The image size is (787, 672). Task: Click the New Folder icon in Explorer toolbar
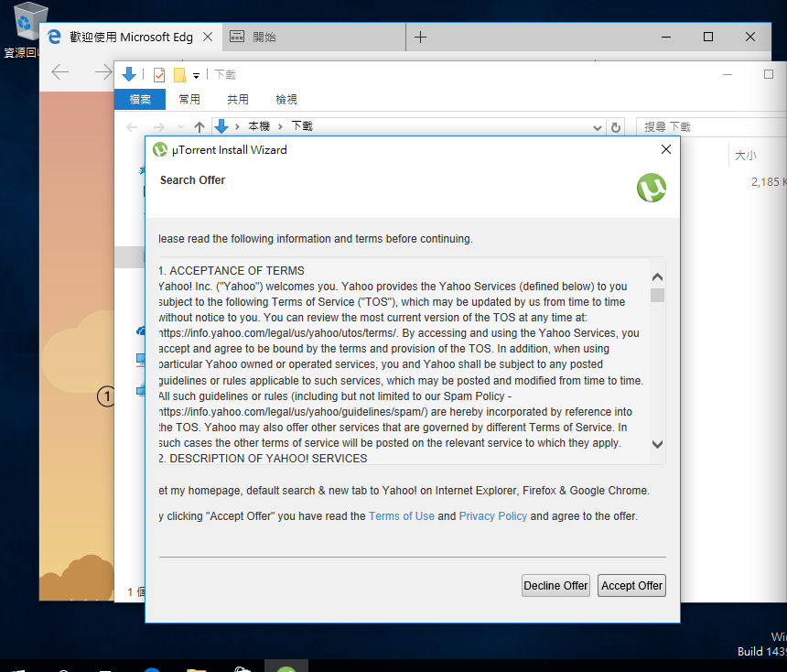(x=179, y=75)
